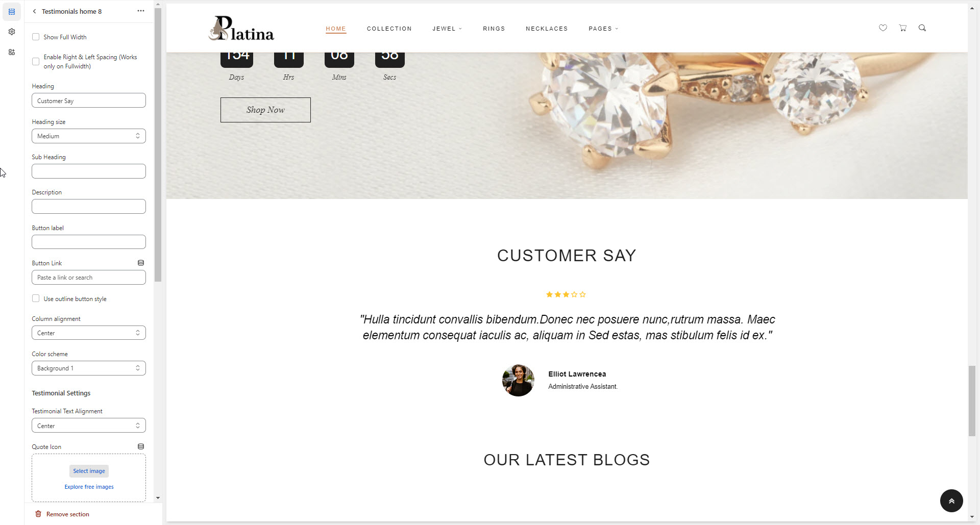Image resolution: width=980 pixels, height=525 pixels.
Task: Open the Color scheme dropdown
Action: [89, 368]
